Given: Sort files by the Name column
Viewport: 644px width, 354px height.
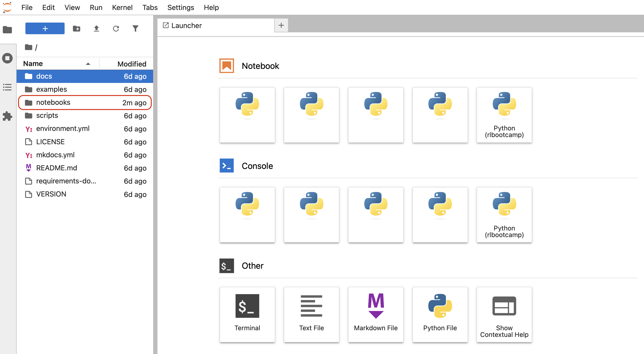Looking at the screenshot, I should [57, 63].
